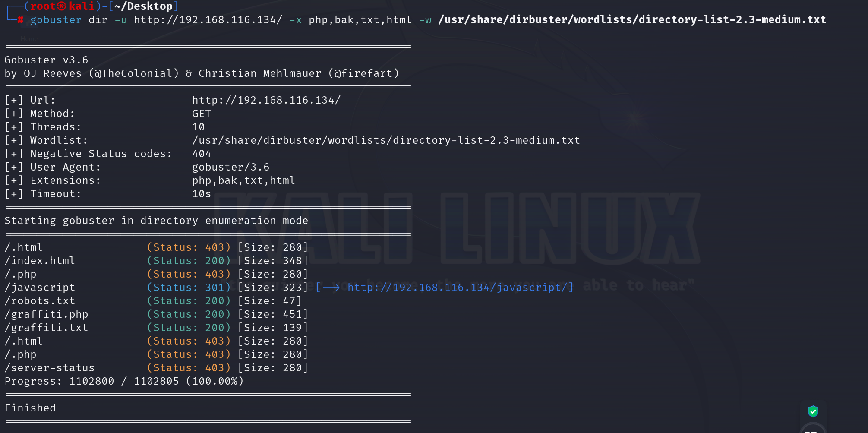Screen dimensions: 868x433
Task: Click the Progress 100.00% line
Action: [124, 381]
